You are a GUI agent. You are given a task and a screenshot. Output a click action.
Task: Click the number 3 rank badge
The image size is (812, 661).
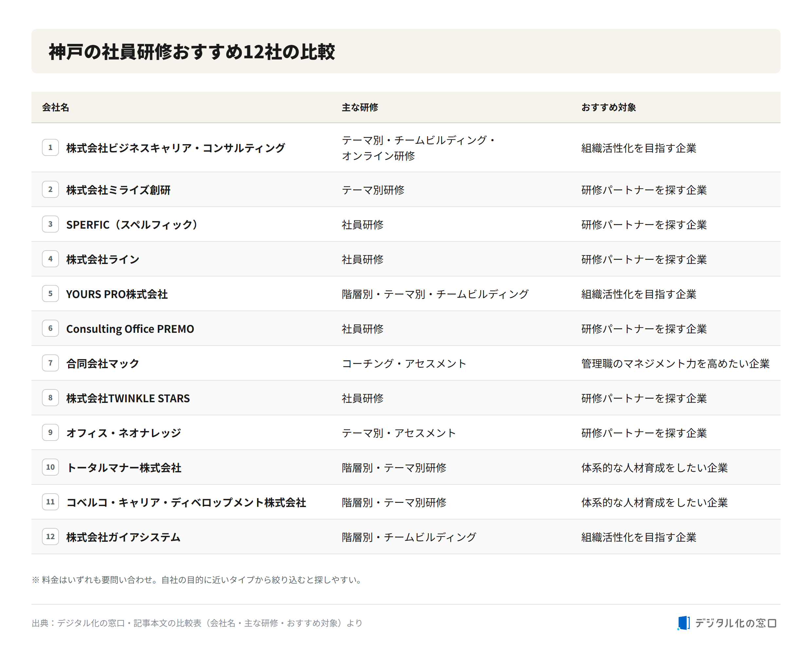(x=50, y=224)
